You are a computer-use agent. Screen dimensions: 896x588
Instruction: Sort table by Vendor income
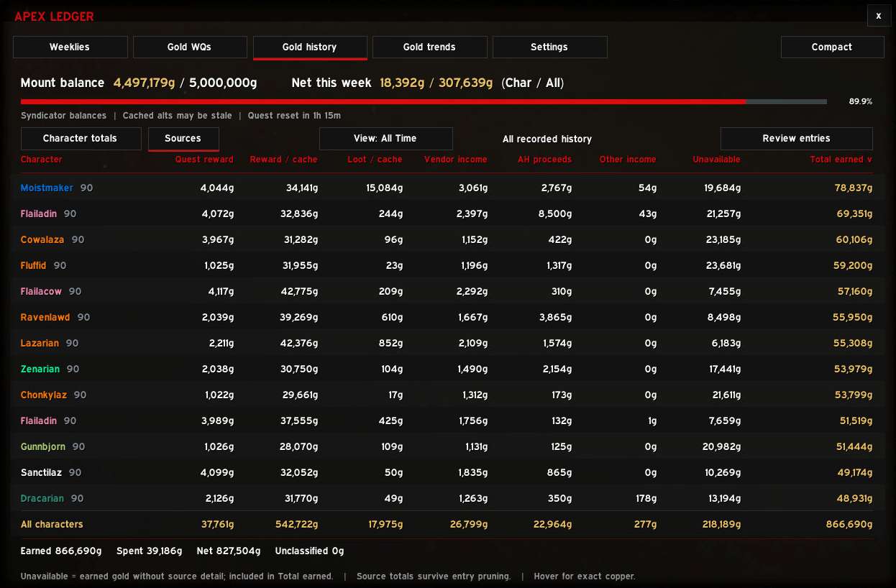[x=455, y=160]
